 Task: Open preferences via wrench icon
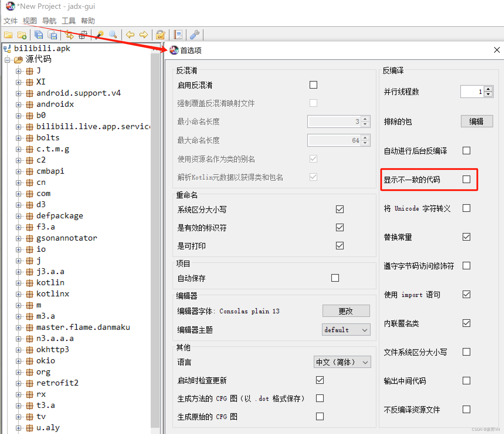click(195, 35)
